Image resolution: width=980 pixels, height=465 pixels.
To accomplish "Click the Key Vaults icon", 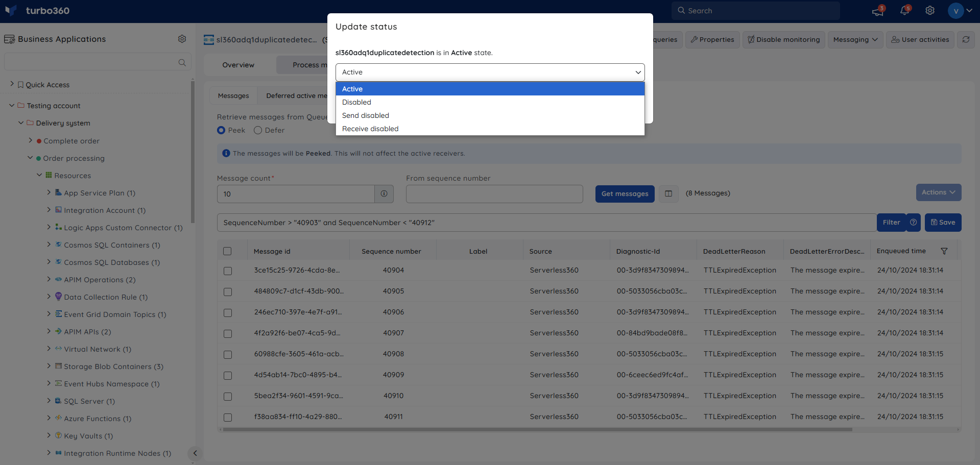I will (x=58, y=435).
